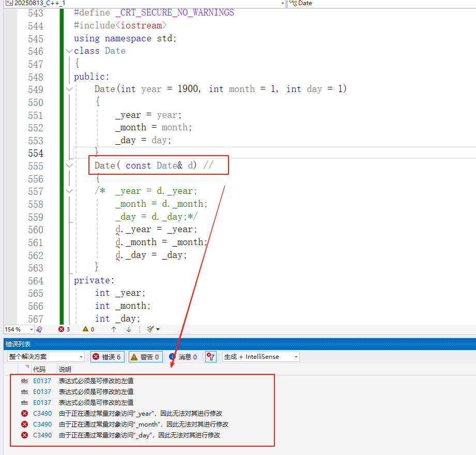Open the 生成 + IntelliSense source dropdown
The image size is (476, 455).
pyautogui.click(x=261, y=357)
